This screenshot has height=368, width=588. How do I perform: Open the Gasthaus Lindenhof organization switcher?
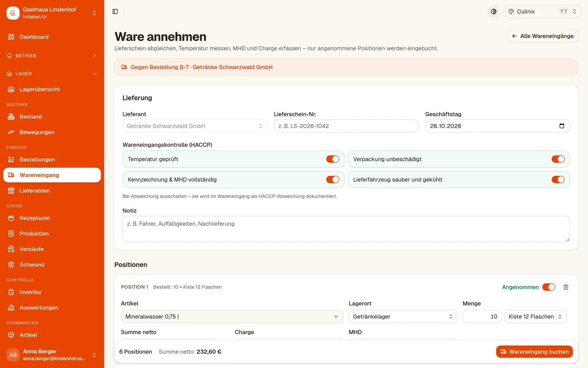[x=52, y=13]
